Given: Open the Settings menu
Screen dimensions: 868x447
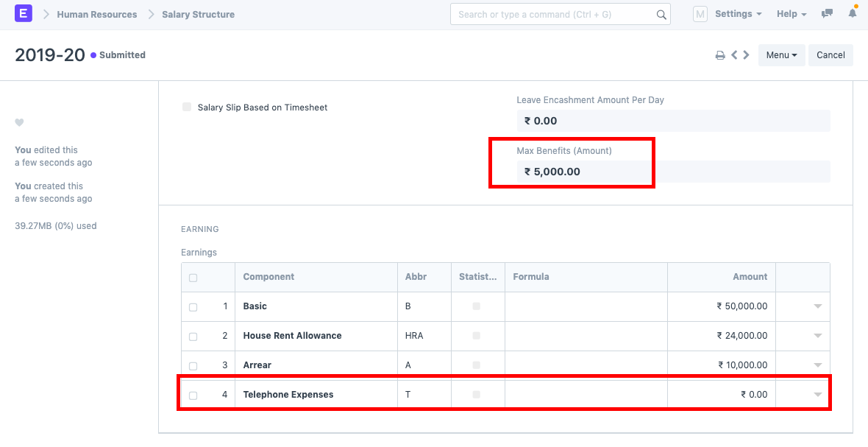Looking at the screenshot, I should pyautogui.click(x=738, y=14).
